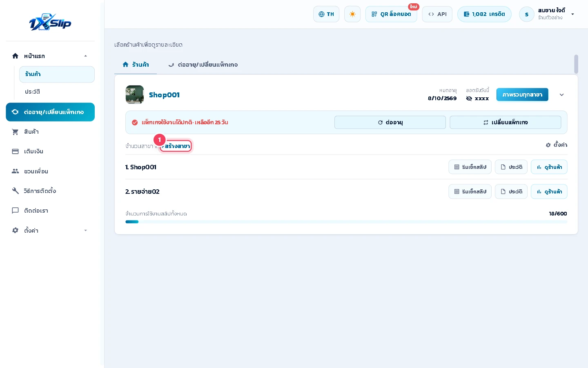
Task: Open ประวัติ for branch 2. รายจ่าย02
Action: tap(511, 191)
